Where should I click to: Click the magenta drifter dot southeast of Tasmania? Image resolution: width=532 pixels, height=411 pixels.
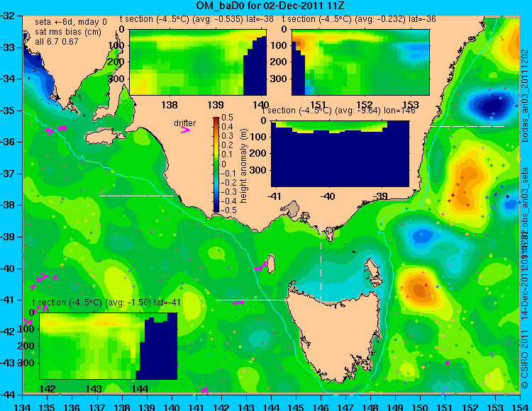pos(447,363)
